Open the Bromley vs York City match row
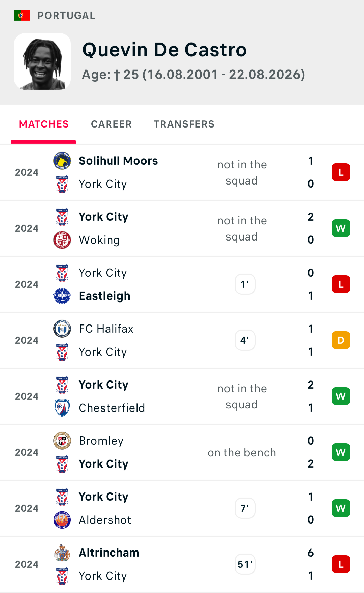 tap(182, 452)
